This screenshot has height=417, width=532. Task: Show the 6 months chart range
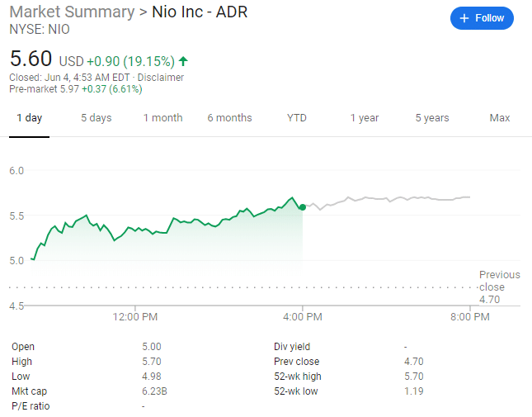[229, 118]
